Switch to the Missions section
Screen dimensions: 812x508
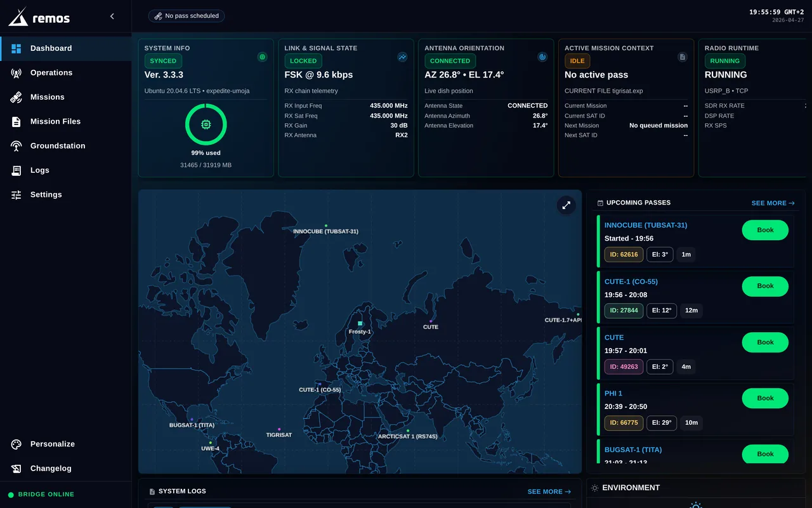tap(47, 97)
